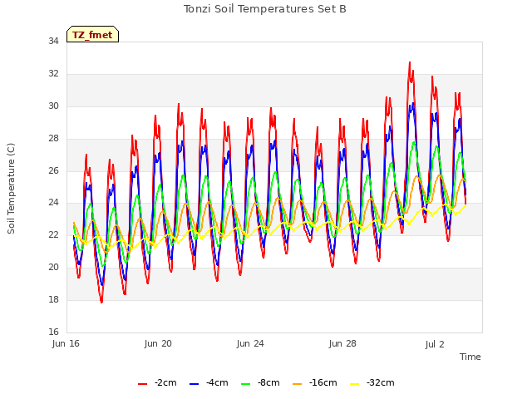
Task: Click the TZ_fmet annotation label
Action: pyautogui.click(x=92, y=34)
